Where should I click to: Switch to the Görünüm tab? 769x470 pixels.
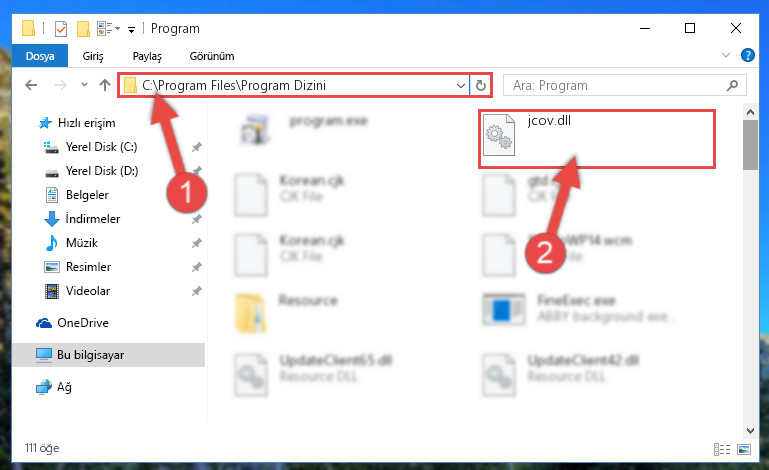[212, 56]
